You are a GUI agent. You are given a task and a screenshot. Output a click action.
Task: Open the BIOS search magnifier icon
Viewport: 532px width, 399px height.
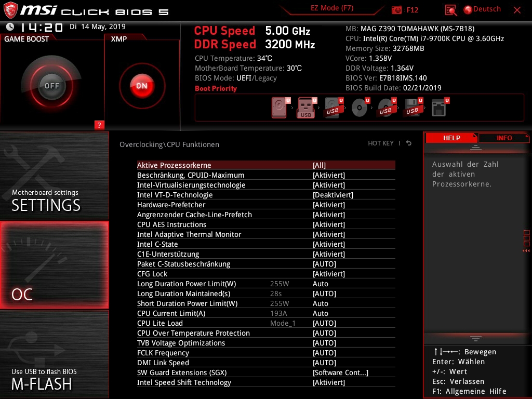(450, 10)
